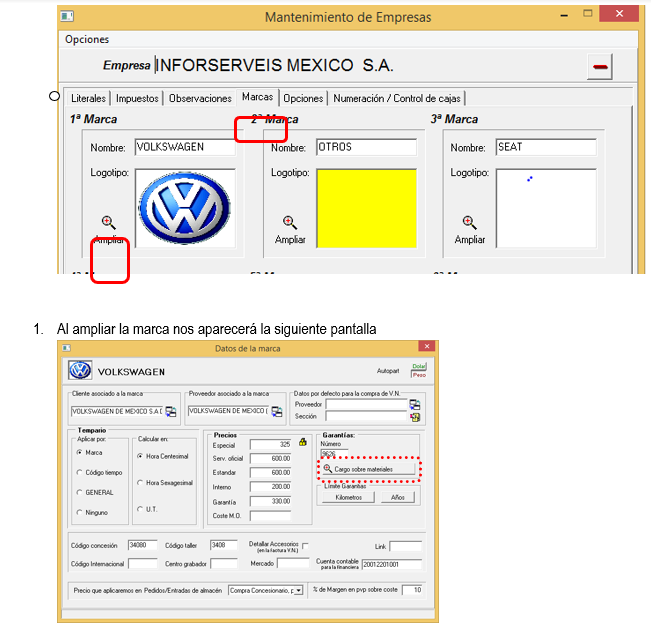Click Ampliar magnifier under VOLKSWAGEN brand

pyautogui.click(x=109, y=223)
